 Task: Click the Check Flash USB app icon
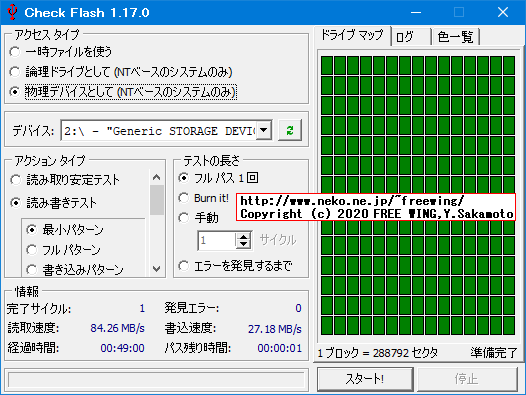click(12, 12)
